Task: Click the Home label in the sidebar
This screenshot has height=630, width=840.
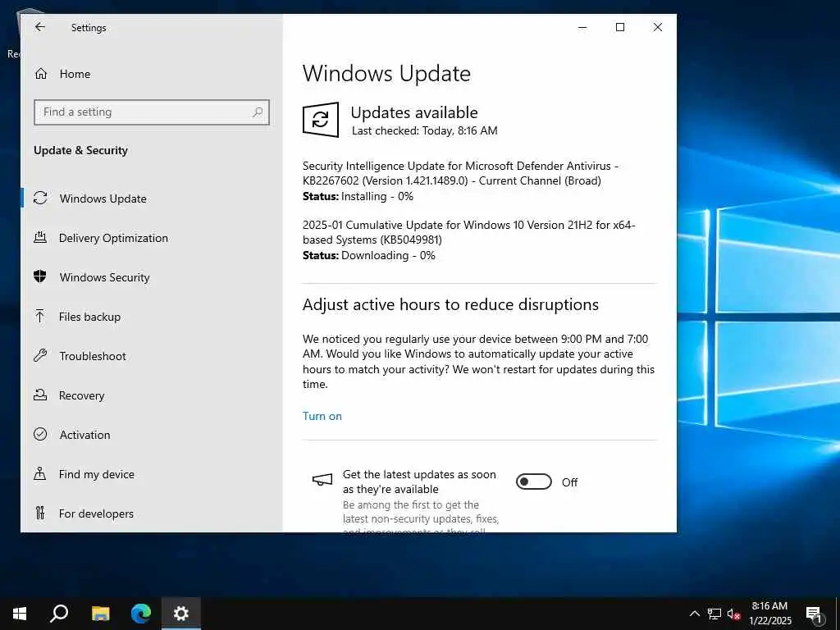Action: [75, 74]
